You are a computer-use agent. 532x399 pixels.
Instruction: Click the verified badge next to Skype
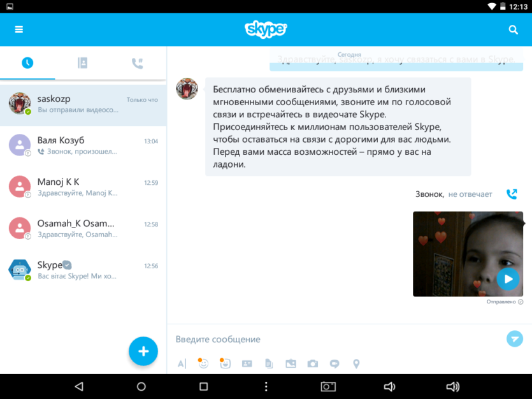pyautogui.click(x=67, y=265)
